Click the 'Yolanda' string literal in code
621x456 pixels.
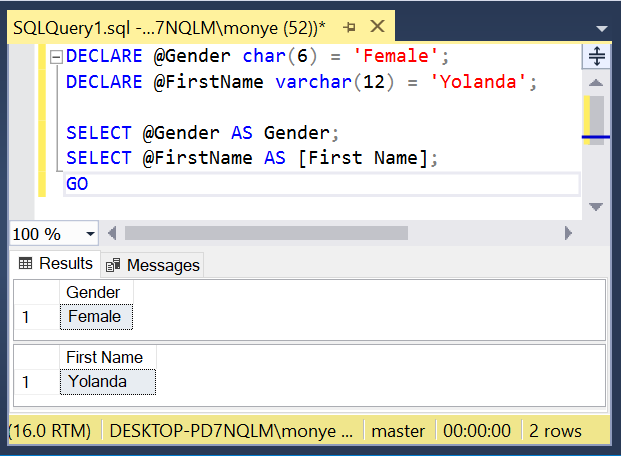coord(478,82)
